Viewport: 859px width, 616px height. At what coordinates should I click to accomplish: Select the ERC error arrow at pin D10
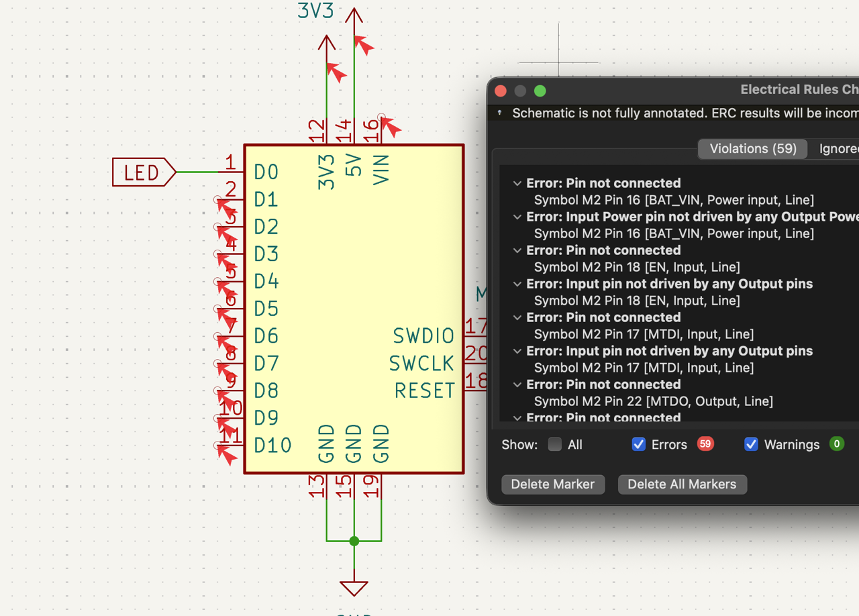(226, 454)
